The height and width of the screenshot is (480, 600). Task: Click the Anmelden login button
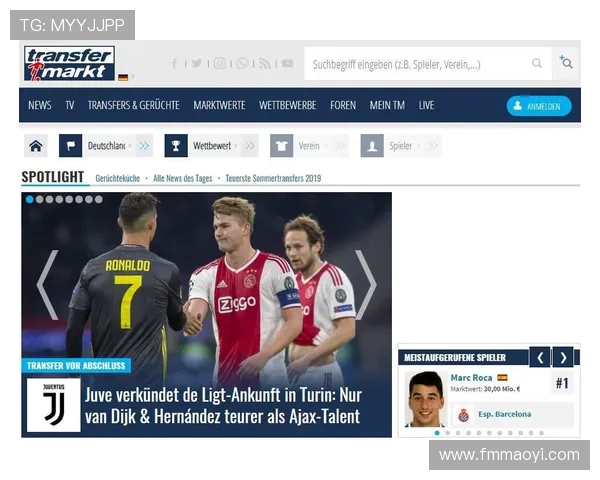click(538, 106)
